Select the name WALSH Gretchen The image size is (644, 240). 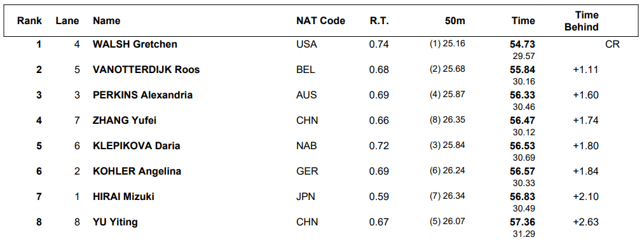(135, 44)
